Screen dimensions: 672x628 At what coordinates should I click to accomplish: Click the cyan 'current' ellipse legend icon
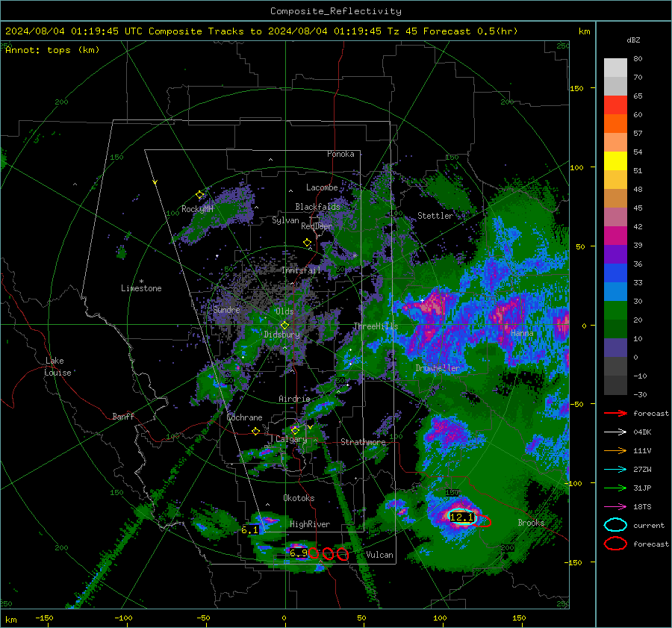click(x=615, y=525)
